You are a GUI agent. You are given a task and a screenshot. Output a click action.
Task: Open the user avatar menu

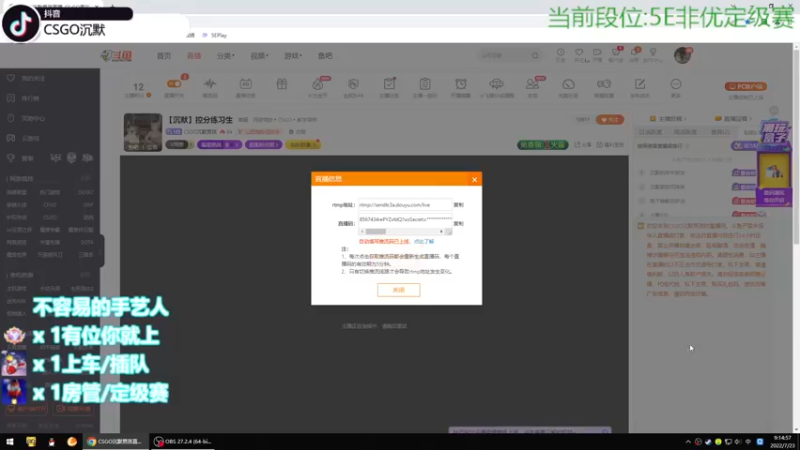(682, 55)
